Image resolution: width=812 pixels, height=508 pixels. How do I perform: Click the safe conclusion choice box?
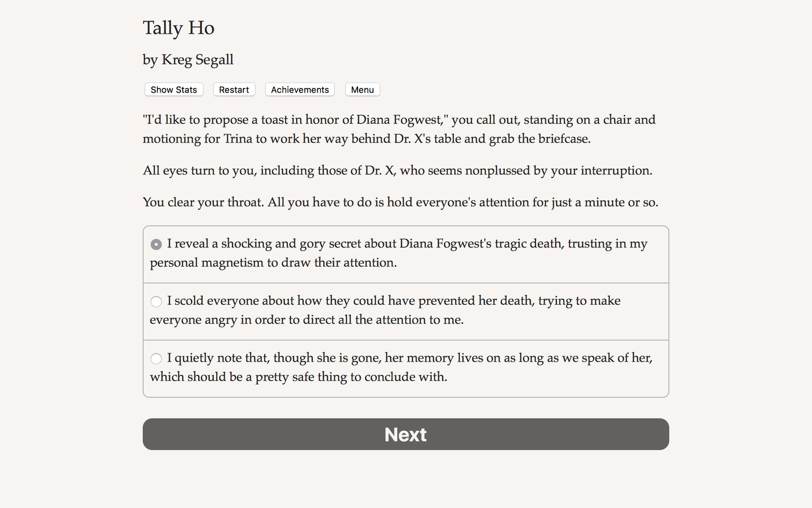coord(405,368)
